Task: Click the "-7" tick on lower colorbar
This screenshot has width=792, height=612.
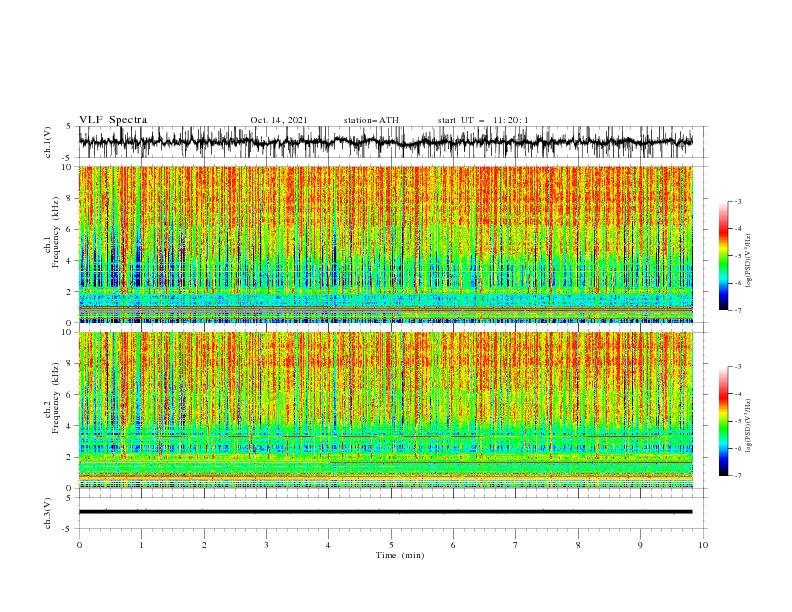Action: click(737, 476)
